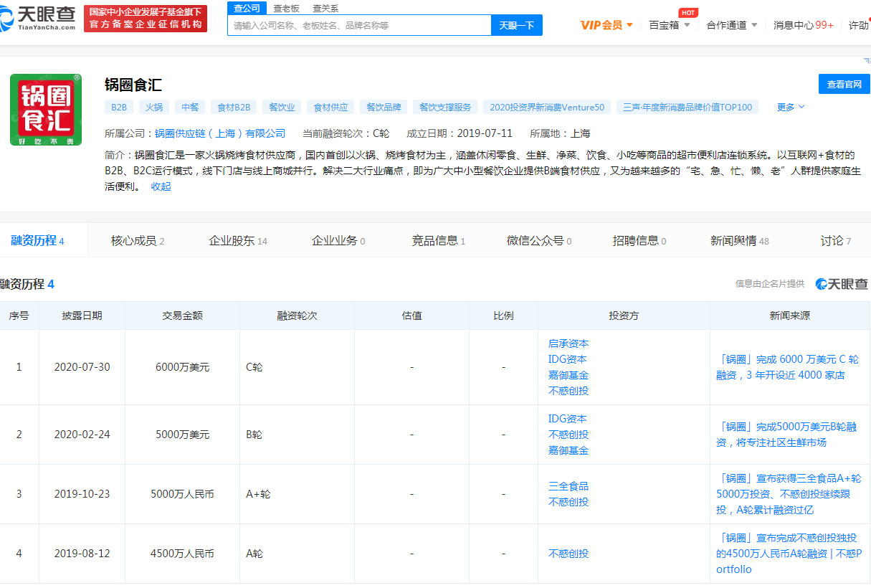Open the 竞品信息 tab

pos(439,241)
